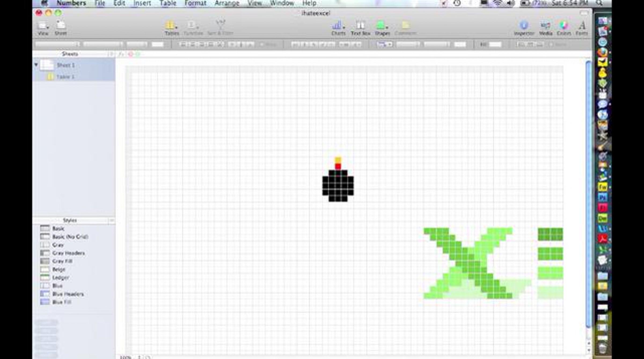Open the Fonts panel
The image size is (644, 359).
click(581, 28)
